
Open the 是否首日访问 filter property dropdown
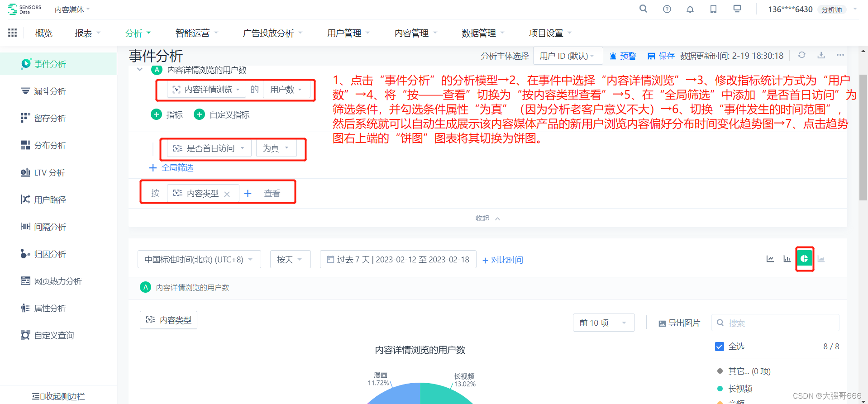[209, 148]
